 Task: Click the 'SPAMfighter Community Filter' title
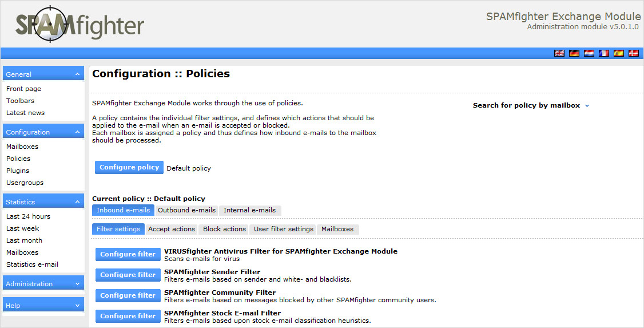pos(220,293)
